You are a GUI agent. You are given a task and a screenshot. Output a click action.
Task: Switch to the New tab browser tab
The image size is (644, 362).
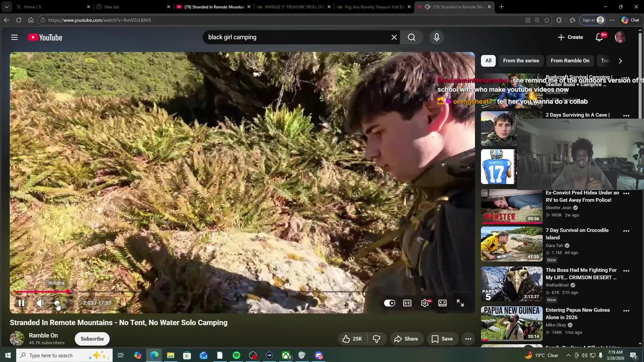point(133,7)
